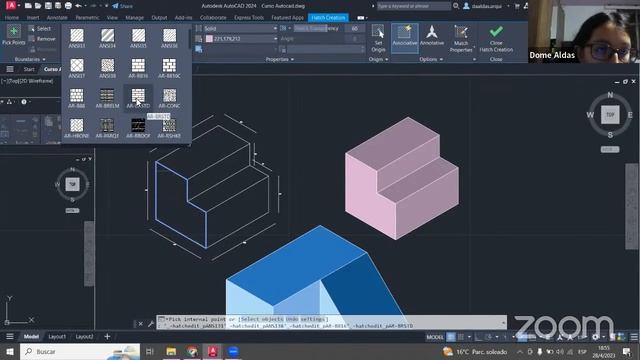The height and width of the screenshot is (360, 640).
Task: Click the keyword search input field
Action: [414, 6]
